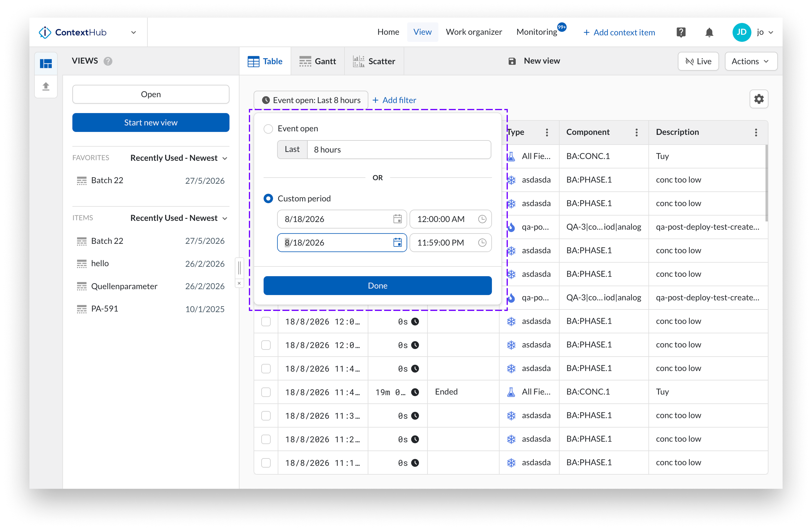Open the Component column options menu

[636, 132]
